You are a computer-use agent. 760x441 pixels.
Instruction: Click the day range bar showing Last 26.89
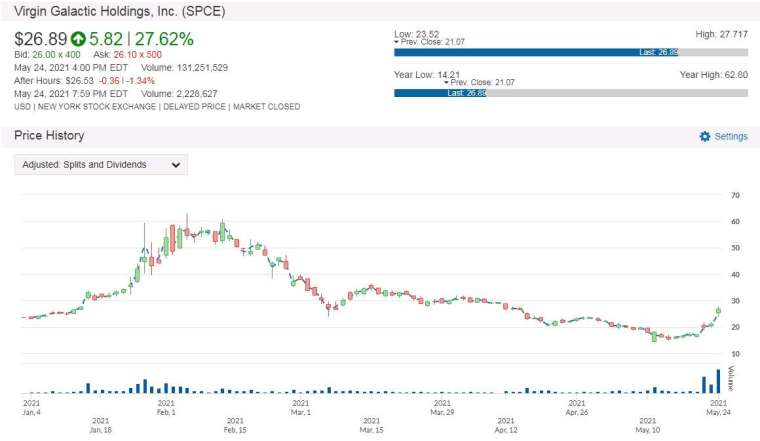(570, 52)
